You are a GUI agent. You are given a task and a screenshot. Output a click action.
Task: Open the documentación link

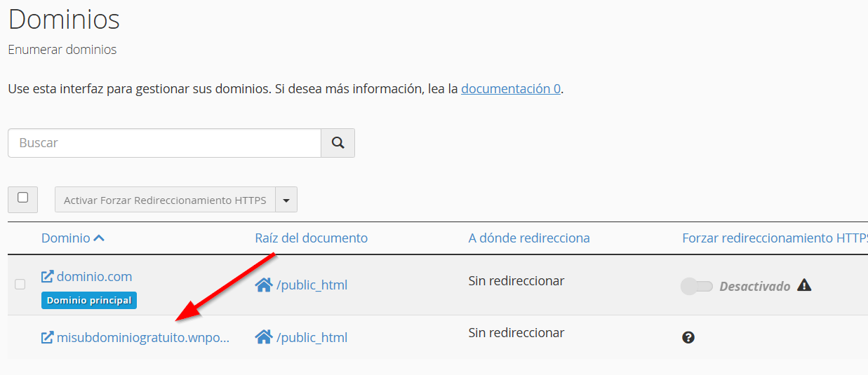tap(510, 89)
